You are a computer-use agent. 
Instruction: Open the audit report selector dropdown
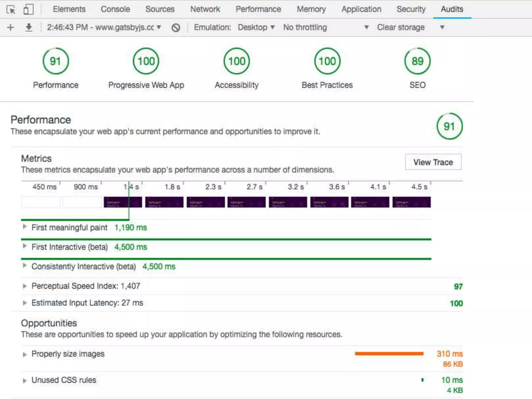coord(104,27)
